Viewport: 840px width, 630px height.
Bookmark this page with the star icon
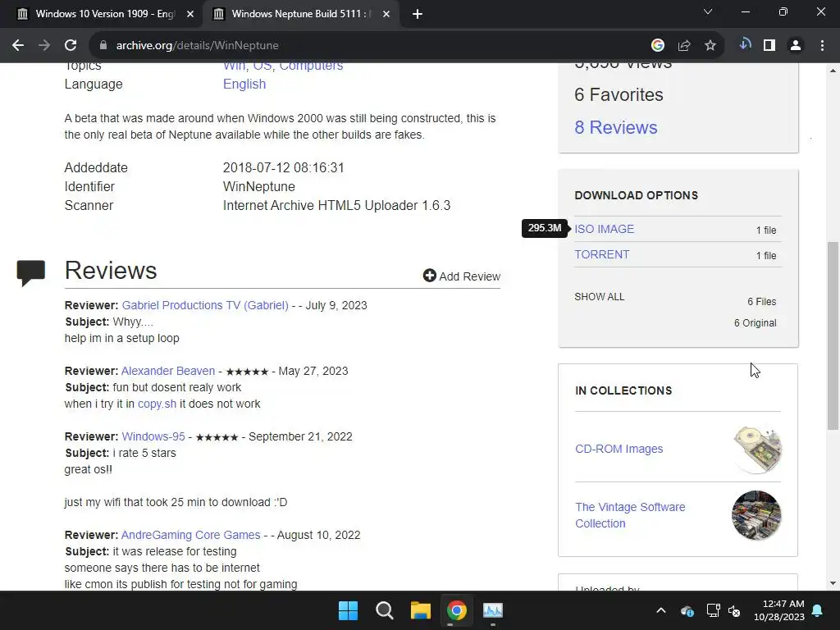click(710, 46)
